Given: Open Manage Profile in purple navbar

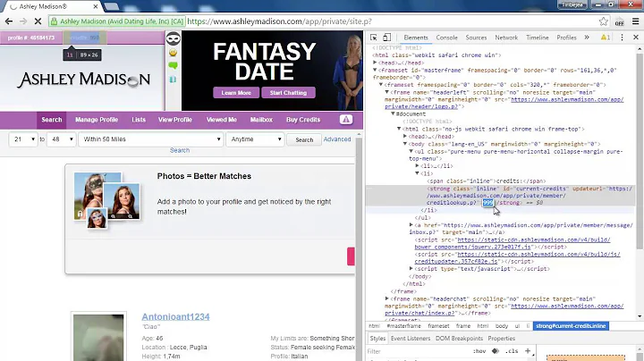Looking at the screenshot, I should pos(97,120).
